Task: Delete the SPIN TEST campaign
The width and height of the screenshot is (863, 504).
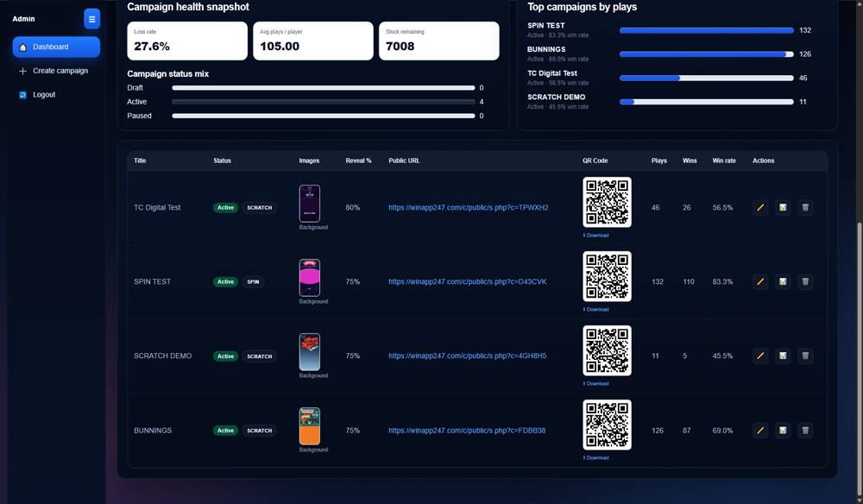Action: click(x=805, y=282)
